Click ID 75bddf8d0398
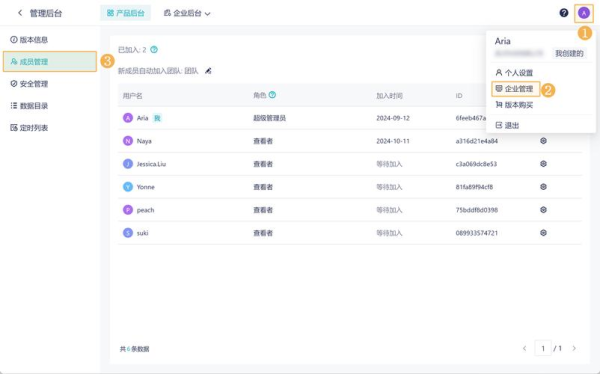Screen dimensions: 600x374 click(x=477, y=210)
